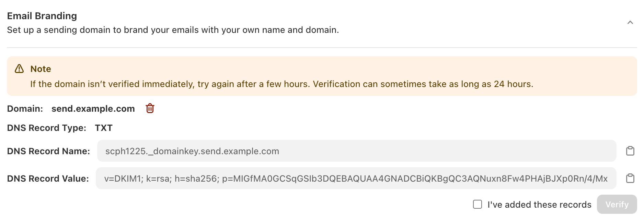Click the TXT record type value
The image size is (644, 220).
104,128
